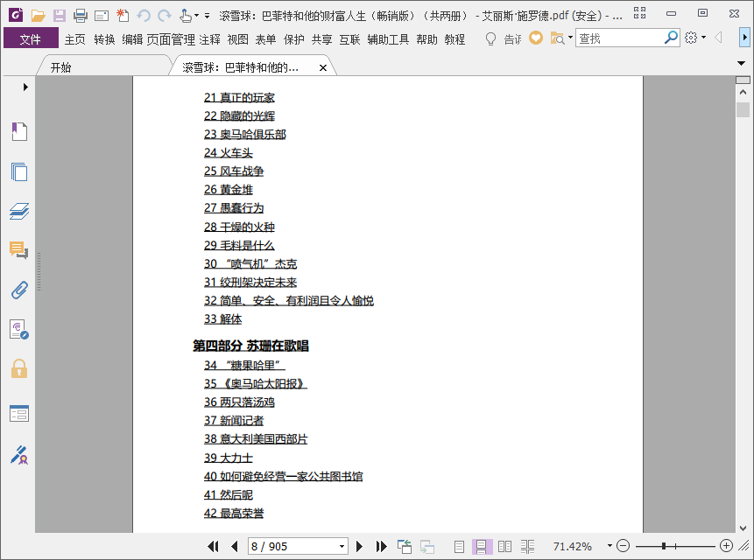
Task: Click the new document star icon
Action: click(123, 16)
